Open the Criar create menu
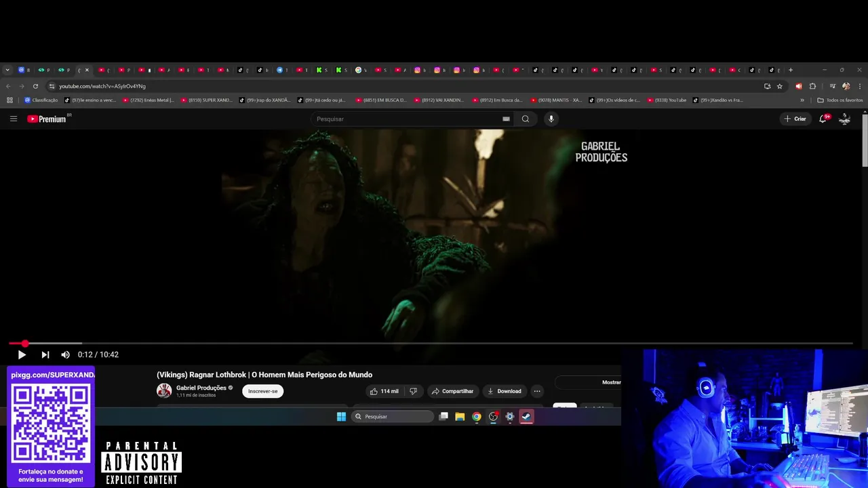 [x=795, y=119]
